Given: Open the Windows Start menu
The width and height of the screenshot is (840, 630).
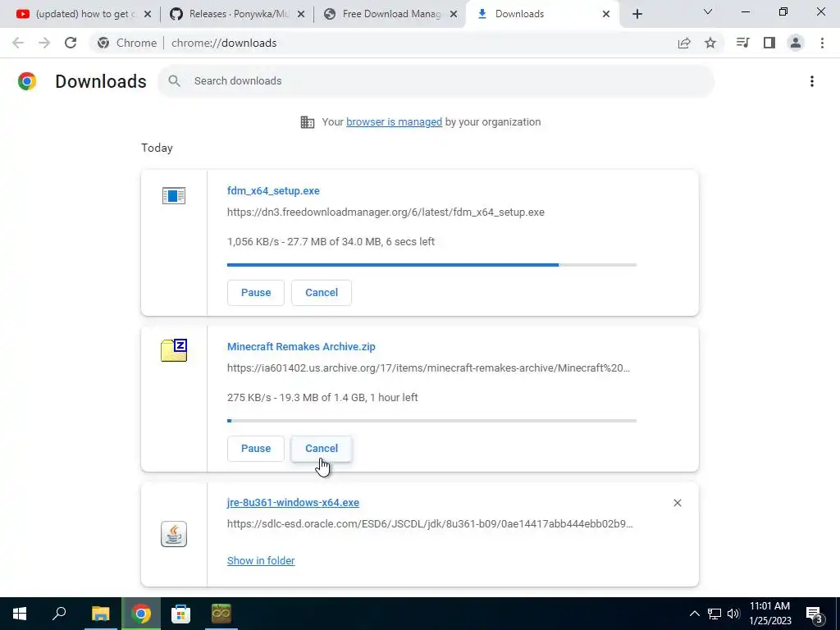Looking at the screenshot, I should click(20, 614).
